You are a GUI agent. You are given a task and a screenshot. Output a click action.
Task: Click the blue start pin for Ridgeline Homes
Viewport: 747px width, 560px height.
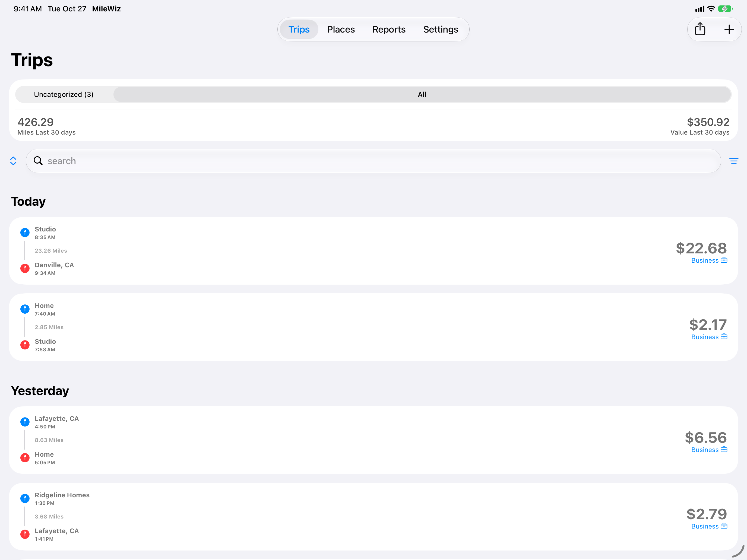point(25,498)
